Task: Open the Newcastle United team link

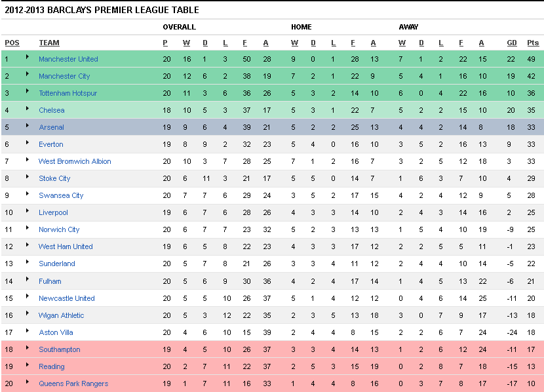Action: pos(67,298)
